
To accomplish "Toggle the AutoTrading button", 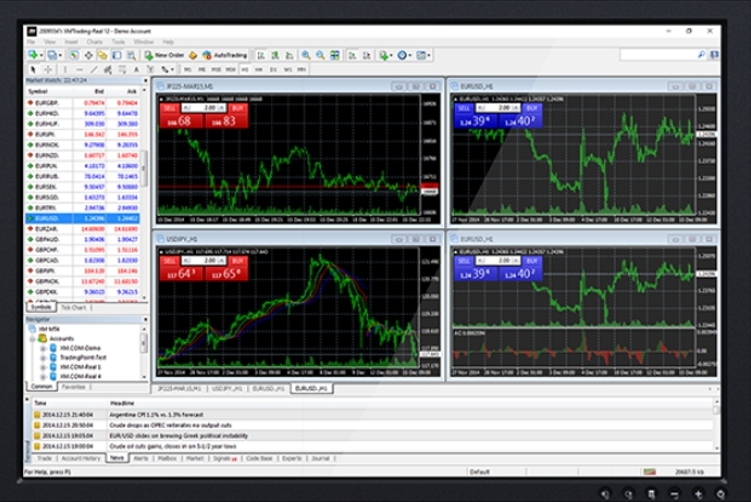I will coord(225,55).
